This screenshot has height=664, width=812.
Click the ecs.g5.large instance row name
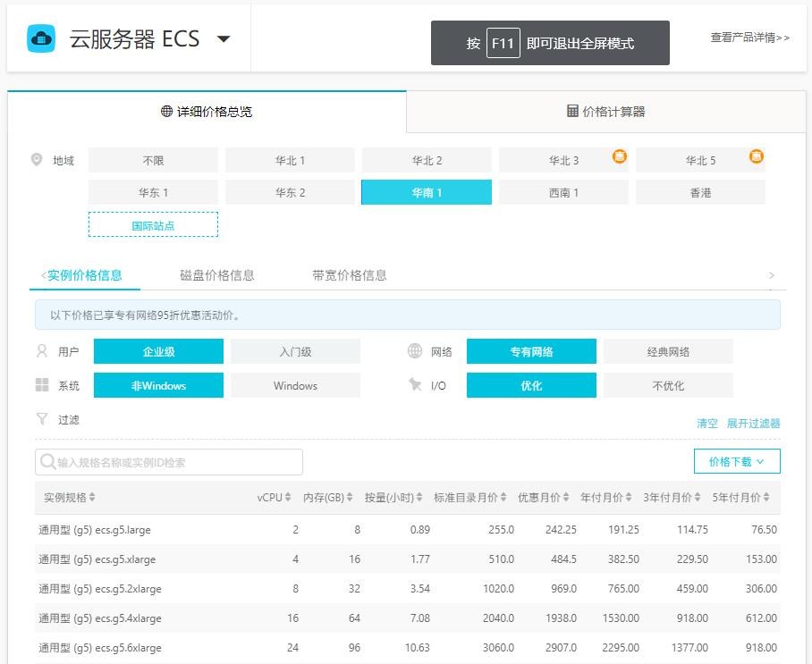pyautogui.click(x=95, y=530)
